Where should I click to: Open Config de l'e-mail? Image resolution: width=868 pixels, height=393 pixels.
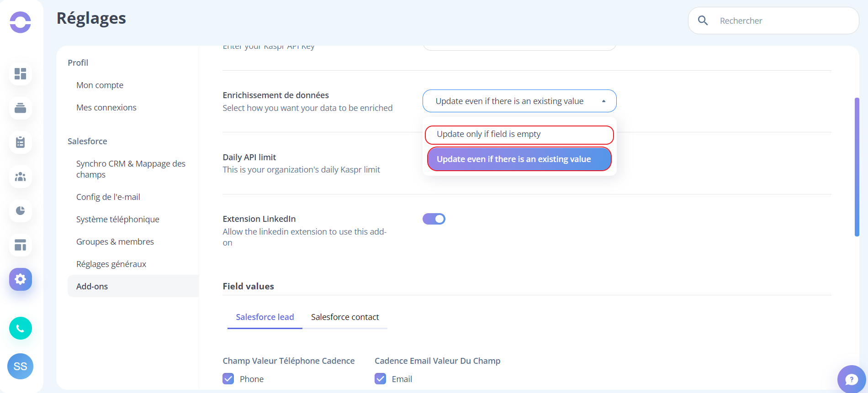coord(108,197)
